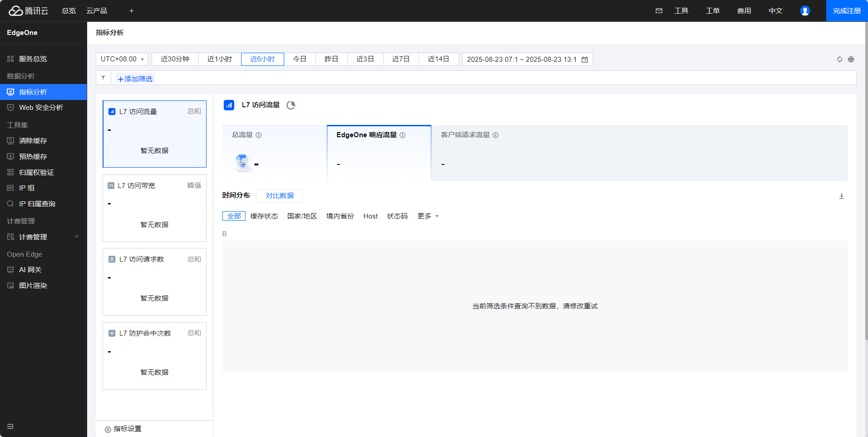
Task: Collapse sidebar with bottom menu icon
Action: [10, 426]
